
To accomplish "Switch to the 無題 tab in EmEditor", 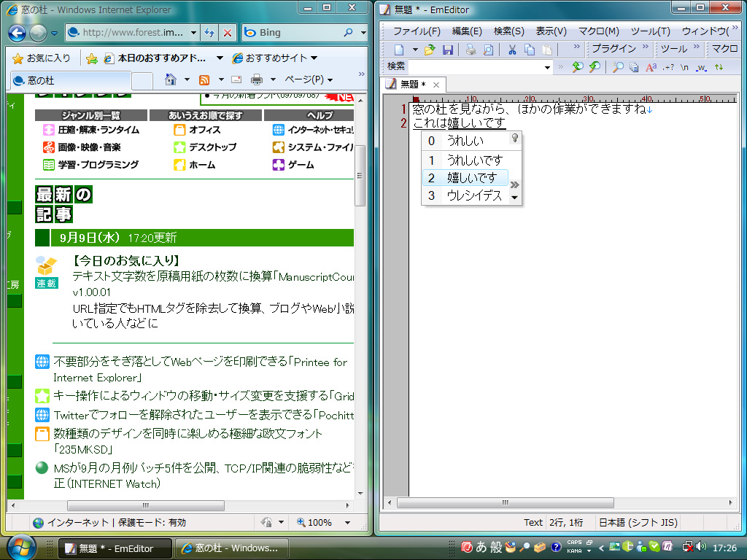I will pyautogui.click(x=412, y=85).
